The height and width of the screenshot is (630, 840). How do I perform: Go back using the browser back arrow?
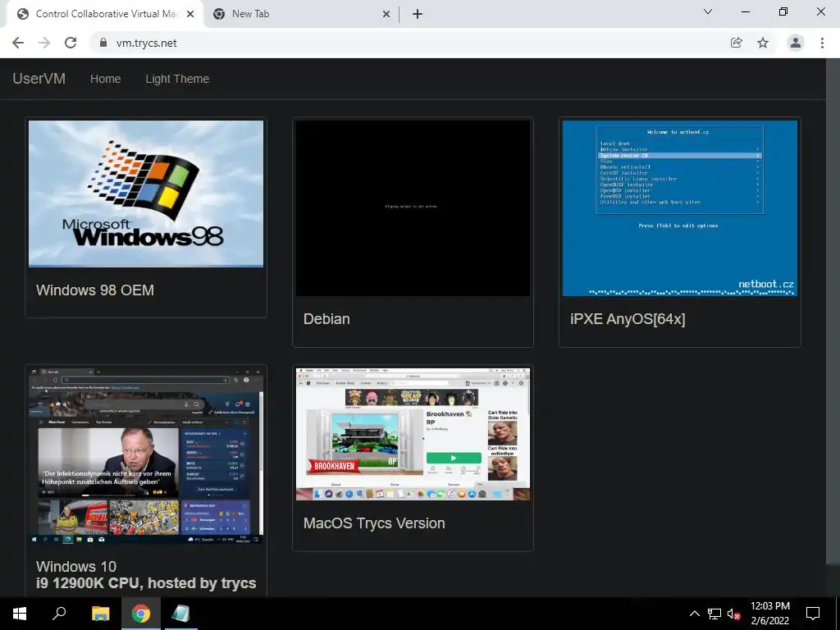click(x=18, y=43)
